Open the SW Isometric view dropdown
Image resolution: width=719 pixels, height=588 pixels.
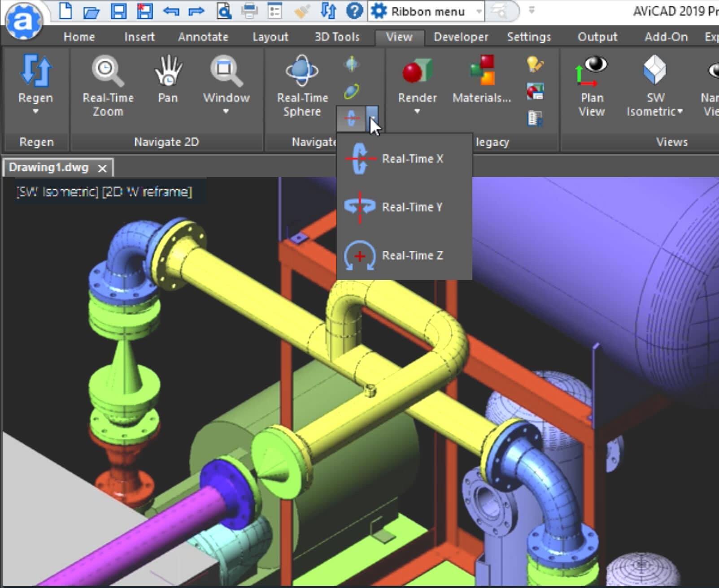click(x=680, y=112)
